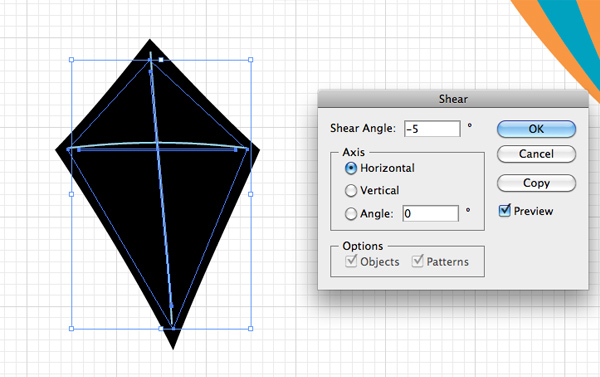The width and height of the screenshot is (600, 377).
Task: Click the bottom-right bounding box handle
Action: (251, 328)
